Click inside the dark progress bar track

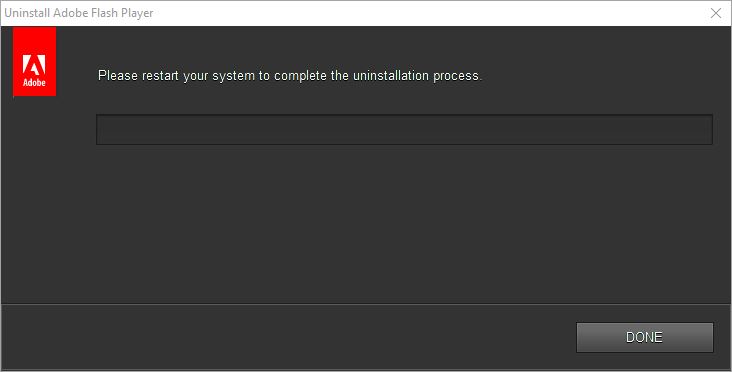pyautogui.click(x=404, y=129)
